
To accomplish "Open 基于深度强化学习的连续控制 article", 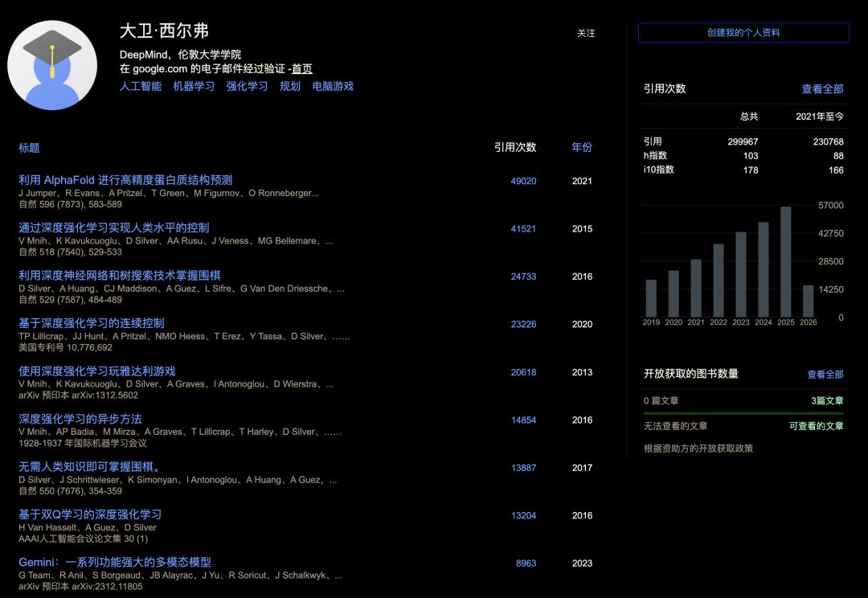I will [92, 323].
